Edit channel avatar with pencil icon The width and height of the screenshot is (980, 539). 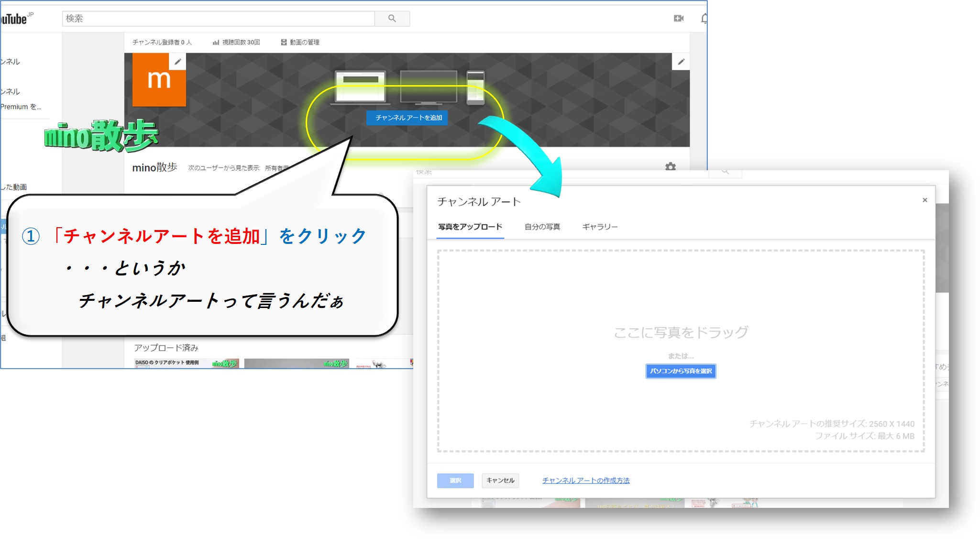click(x=177, y=62)
